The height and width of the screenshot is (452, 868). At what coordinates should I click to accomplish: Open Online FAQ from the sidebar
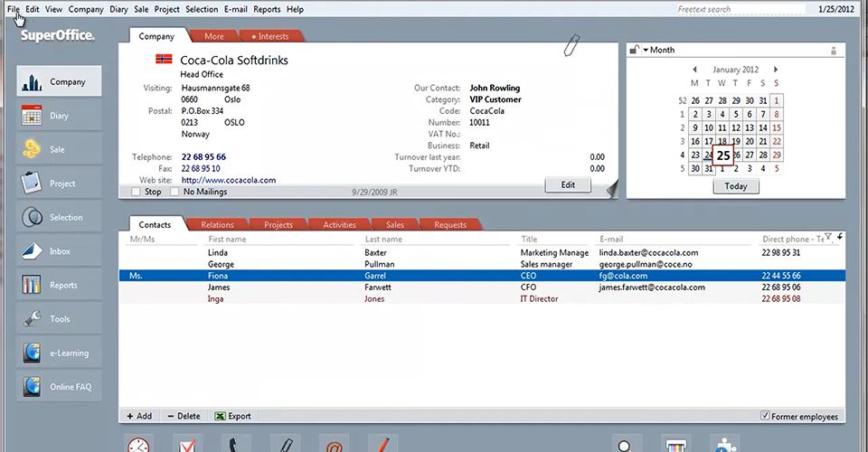pos(59,387)
